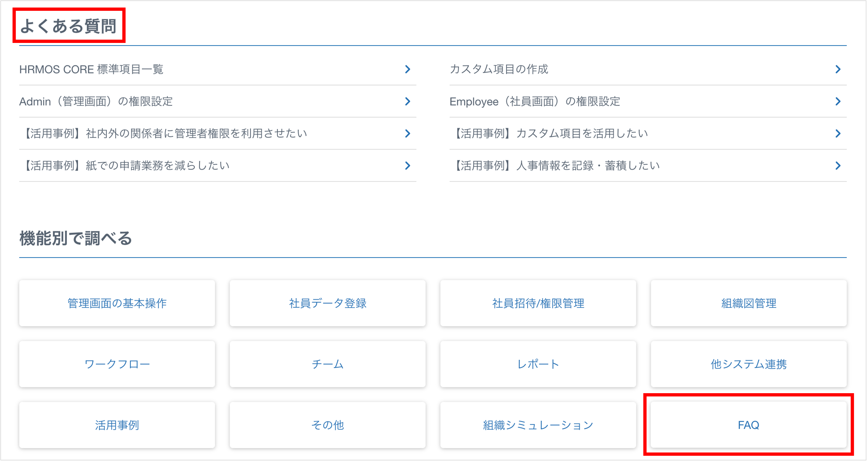Select 組織シミュレーション card

coord(538,425)
